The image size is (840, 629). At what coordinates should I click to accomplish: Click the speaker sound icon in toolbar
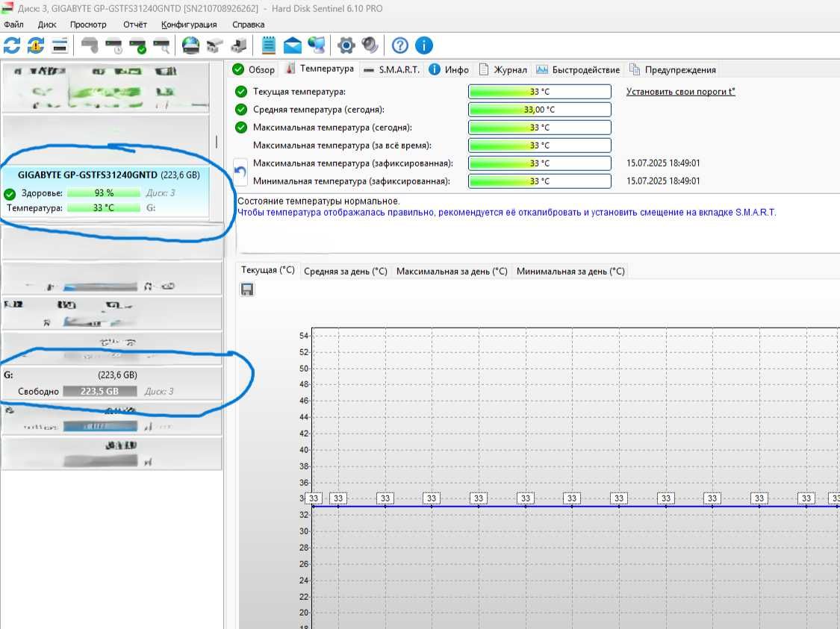(370, 46)
